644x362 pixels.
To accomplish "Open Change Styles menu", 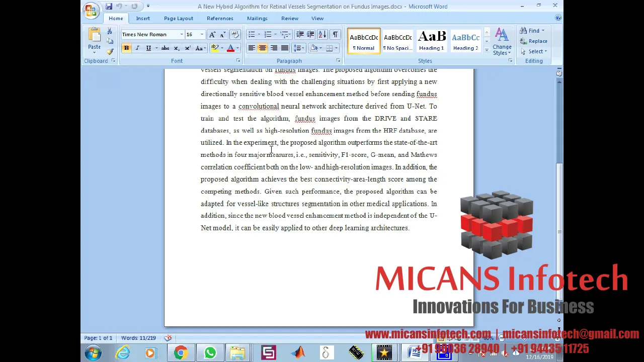I will [502, 42].
